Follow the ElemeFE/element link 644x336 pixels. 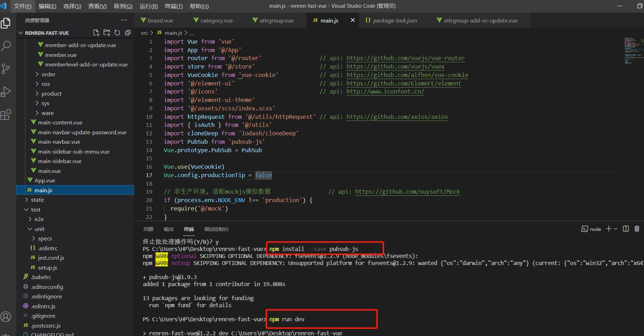pos(404,84)
